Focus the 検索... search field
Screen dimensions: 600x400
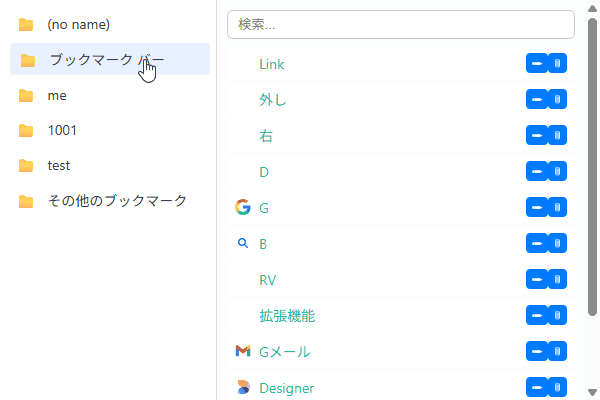click(401, 24)
